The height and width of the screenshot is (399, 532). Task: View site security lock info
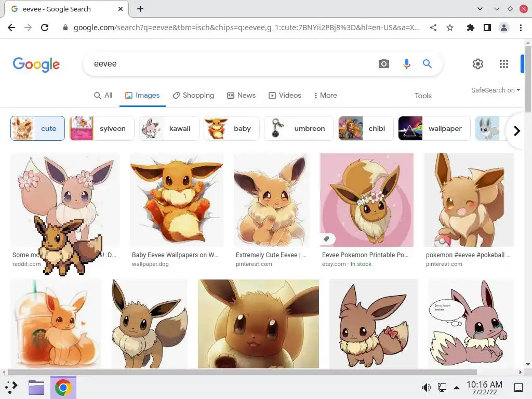65,28
